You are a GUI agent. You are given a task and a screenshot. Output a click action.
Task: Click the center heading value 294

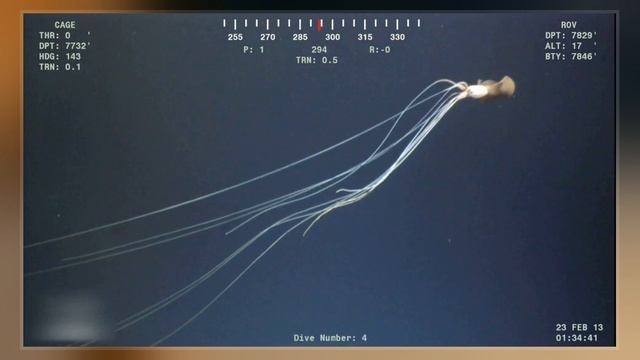pyautogui.click(x=319, y=50)
